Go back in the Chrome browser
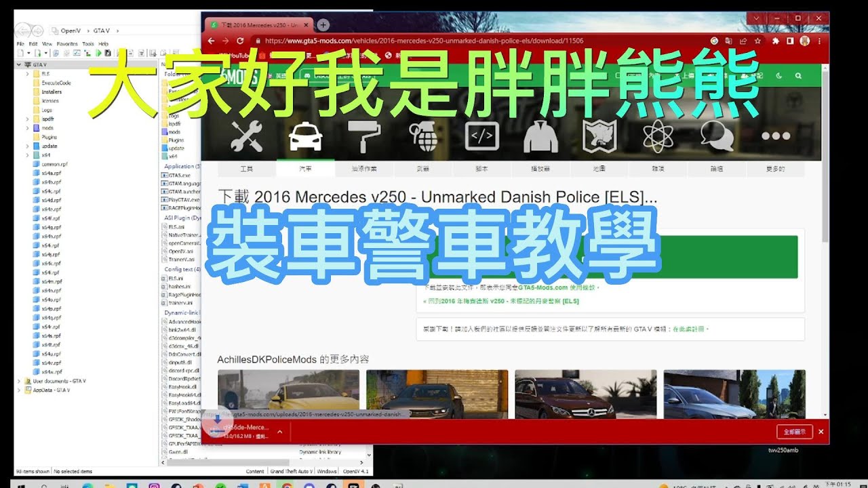This screenshot has height=488, width=868. coord(212,41)
